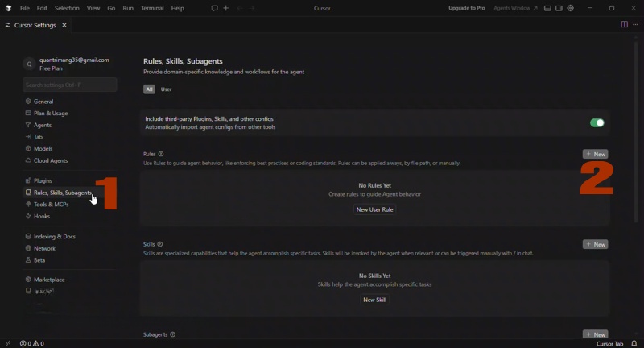
Task: Add a new skill via Skills New button
Action: click(x=595, y=244)
